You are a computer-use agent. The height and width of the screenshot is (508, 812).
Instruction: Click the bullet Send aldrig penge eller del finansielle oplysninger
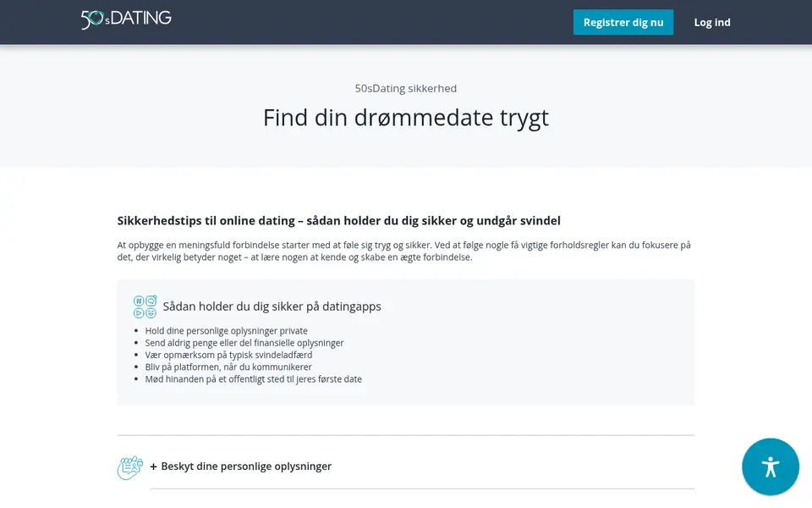[x=244, y=343]
